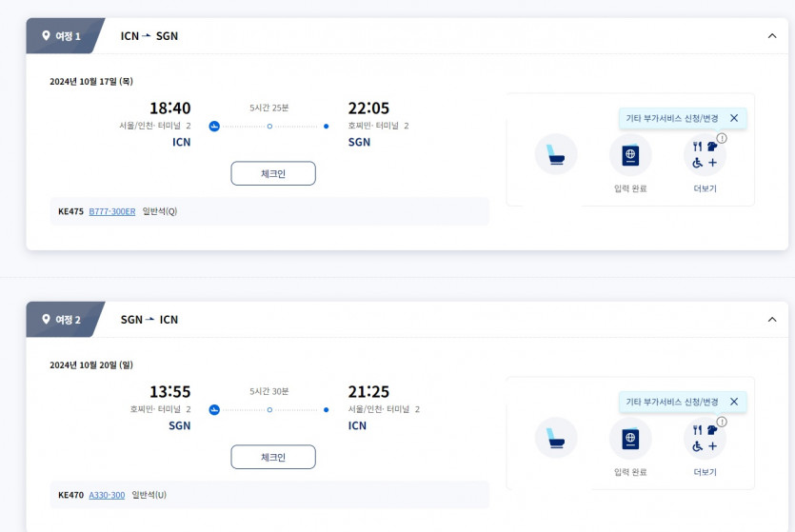Image resolution: width=795 pixels, height=532 pixels.
Task: Dismiss the 기타 부가서비스 tooltip in 여정 2
Action: tap(734, 402)
